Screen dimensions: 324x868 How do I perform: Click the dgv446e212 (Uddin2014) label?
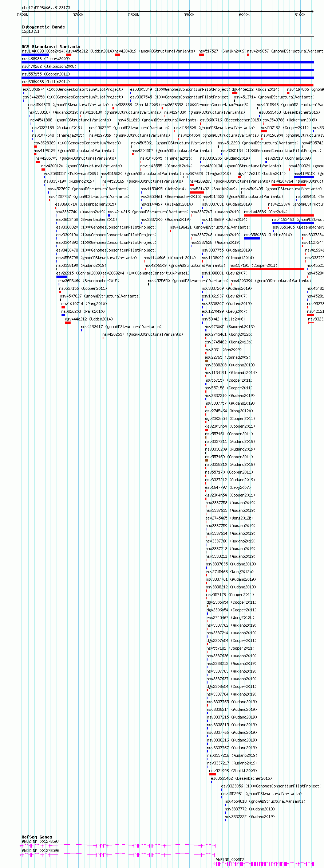256,89
